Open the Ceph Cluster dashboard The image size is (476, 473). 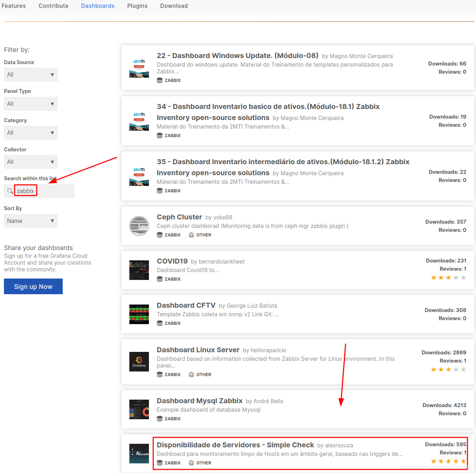[x=179, y=217]
